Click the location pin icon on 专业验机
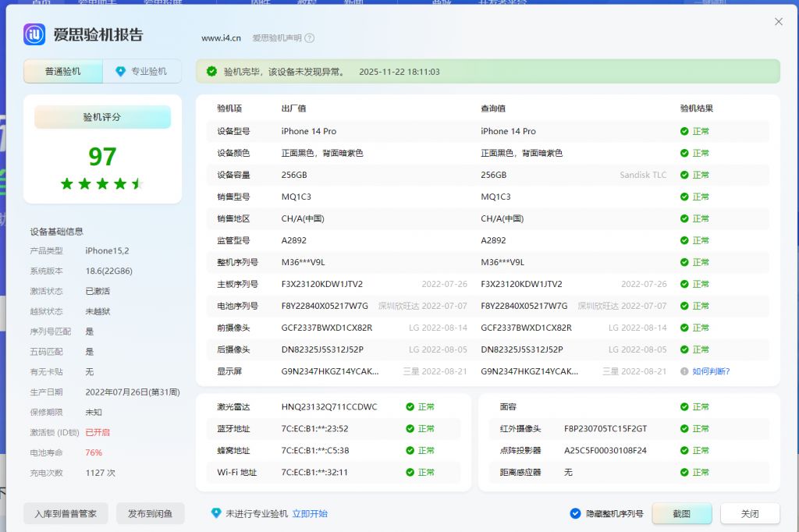799x532 pixels. 121,71
